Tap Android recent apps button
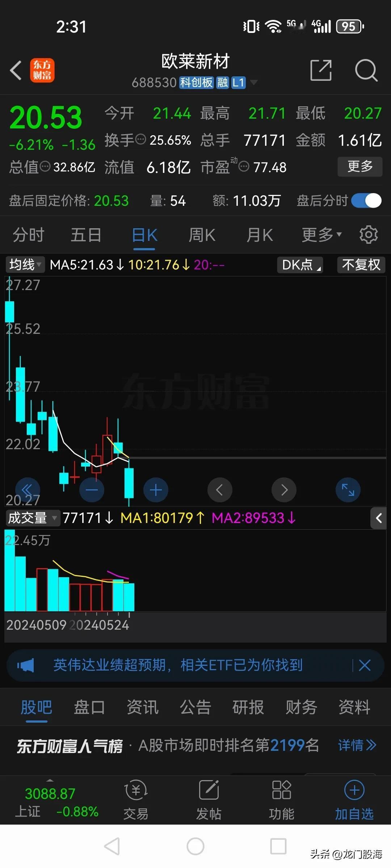391x868 pixels. (278, 846)
